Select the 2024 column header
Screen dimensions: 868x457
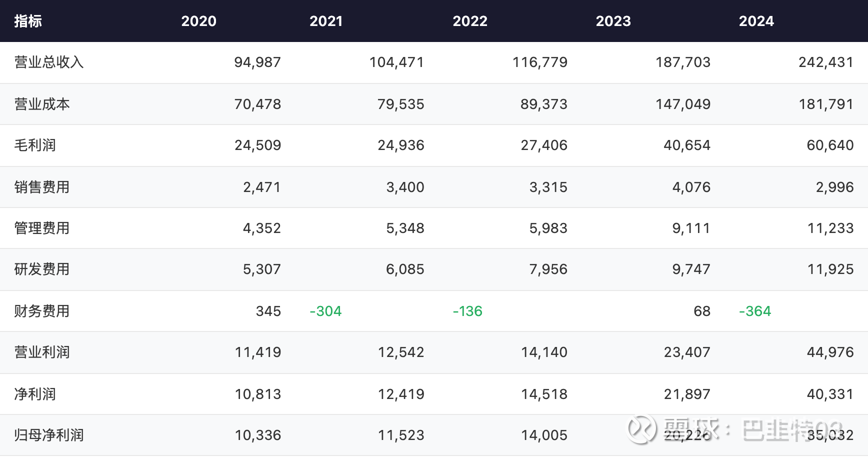[x=756, y=21]
